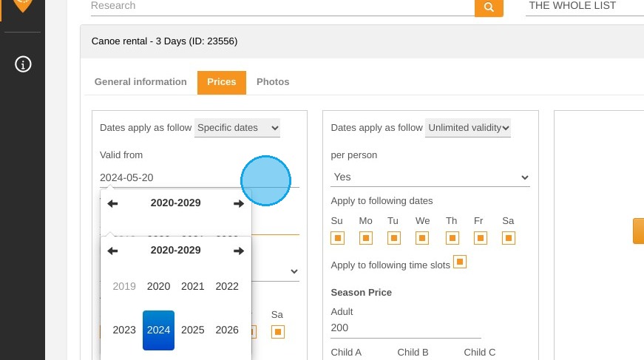This screenshot has width=644, height=360.
Task: Click the Child B label
Action: click(413, 353)
